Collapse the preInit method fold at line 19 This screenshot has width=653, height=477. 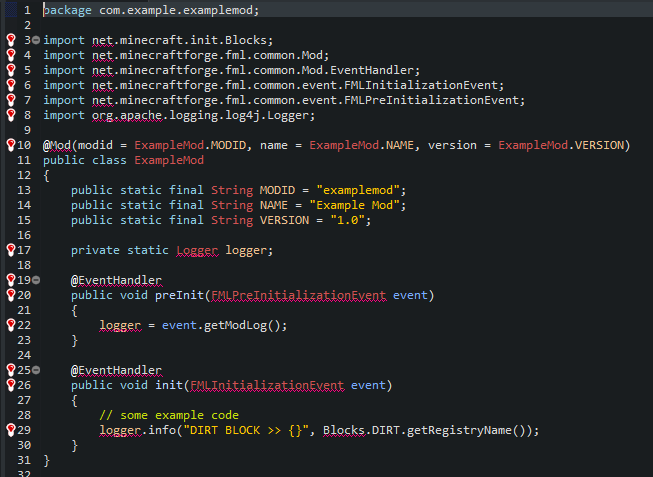pyautogui.click(x=35, y=280)
